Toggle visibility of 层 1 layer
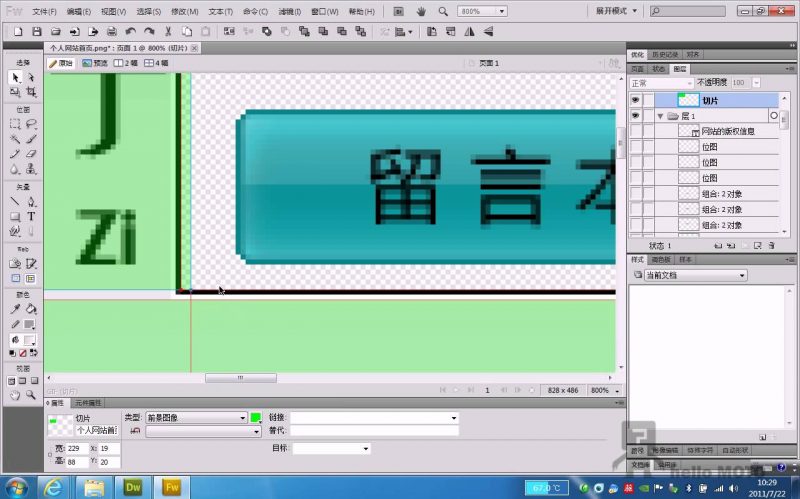 click(x=635, y=116)
